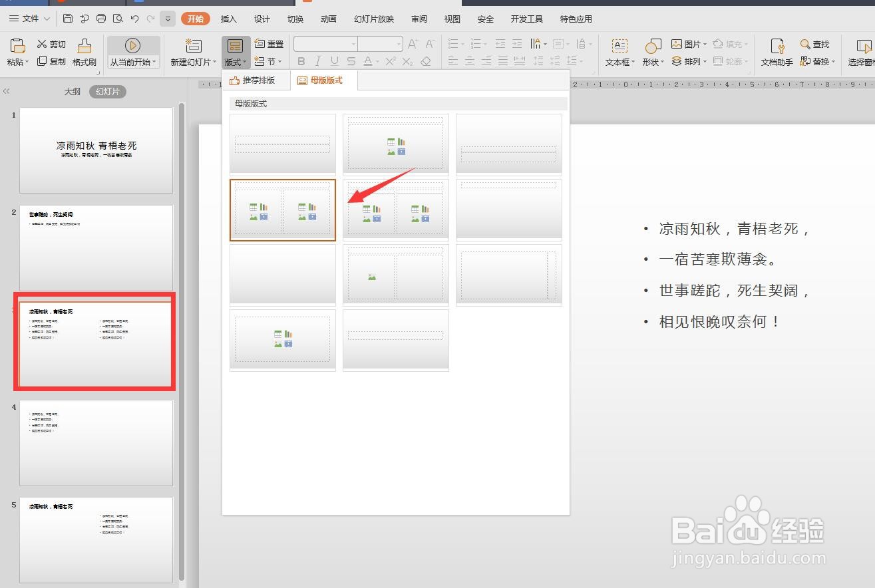
Task: Select slide 1 thumbnail 凉雨知秋 青梧老死
Action: pyautogui.click(x=96, y=150)
